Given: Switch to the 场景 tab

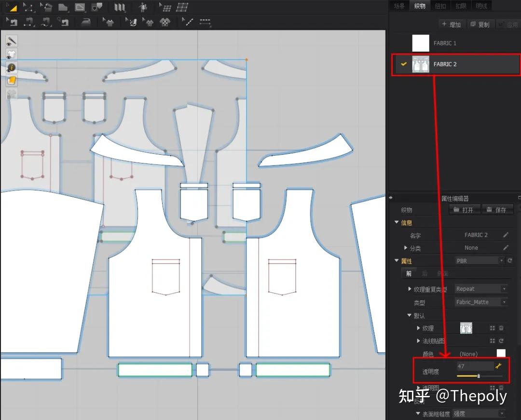Looking at the screenshot, I should pyautogui.click(x=399, y=6).
